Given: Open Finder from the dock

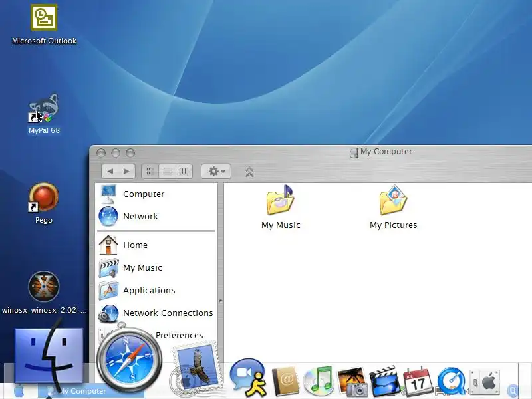Looking at the screenshot, I should 49,355.
